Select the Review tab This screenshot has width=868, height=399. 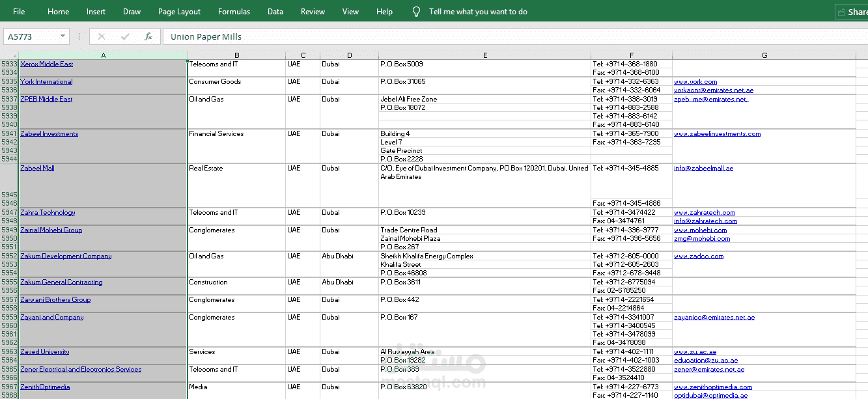(313, 12)
